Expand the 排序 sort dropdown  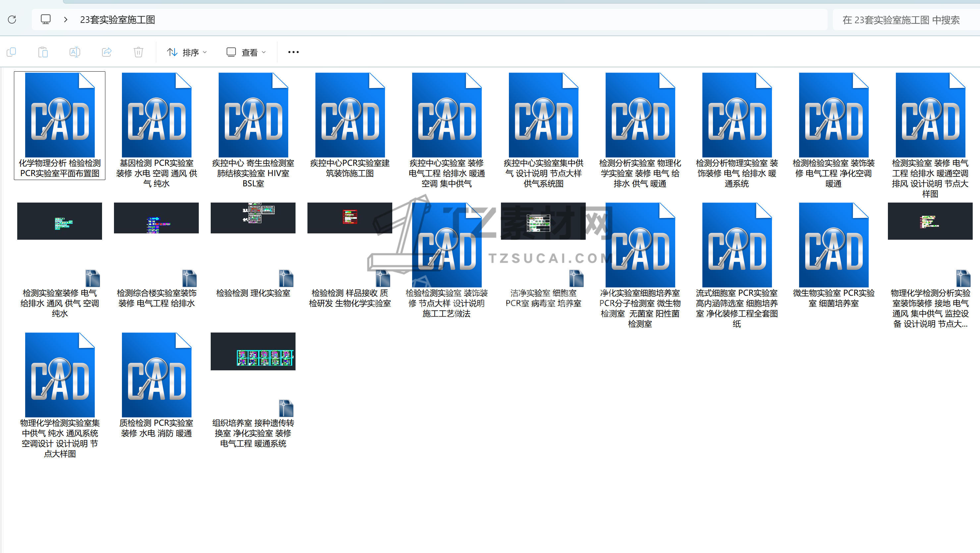pyautogui.click(x=187, y=52)
